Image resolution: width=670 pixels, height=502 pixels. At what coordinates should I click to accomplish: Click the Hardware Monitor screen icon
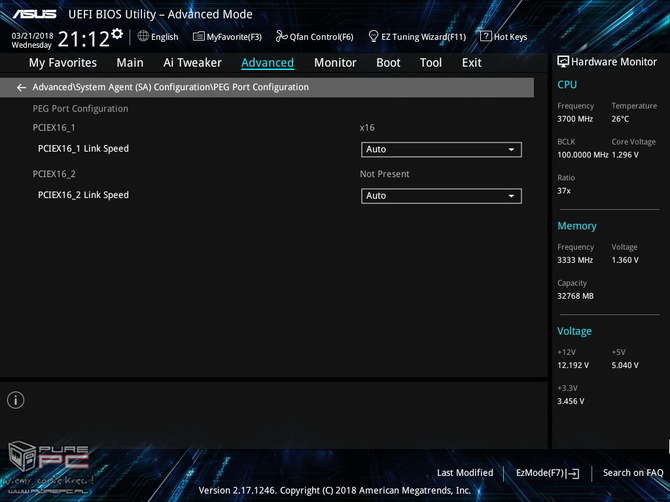tap(563, 62)
